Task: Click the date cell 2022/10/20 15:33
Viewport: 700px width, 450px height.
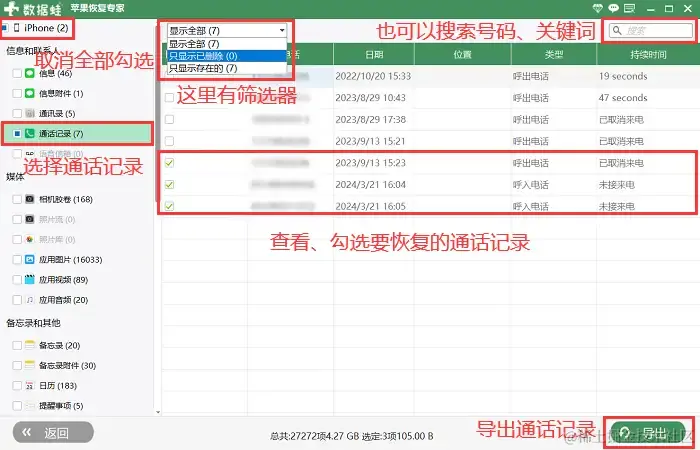Action: tap(373, 76)
